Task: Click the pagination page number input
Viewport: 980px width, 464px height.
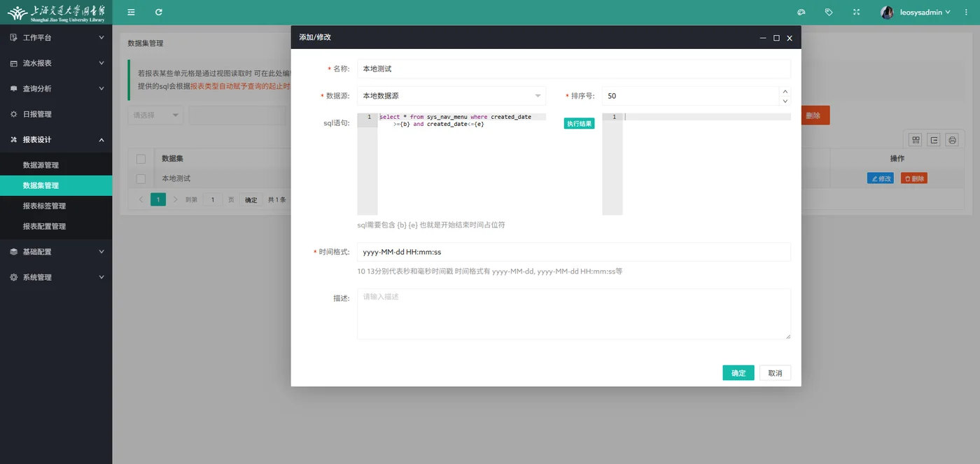Action: [213, 199]
